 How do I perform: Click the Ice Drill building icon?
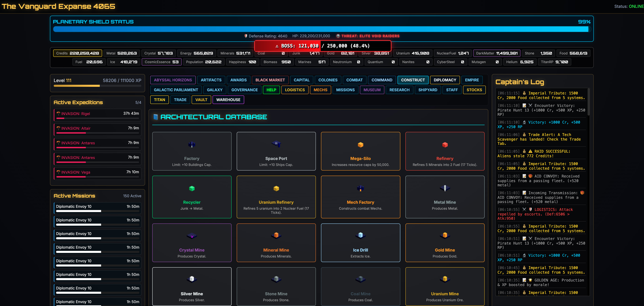(361, 235)
